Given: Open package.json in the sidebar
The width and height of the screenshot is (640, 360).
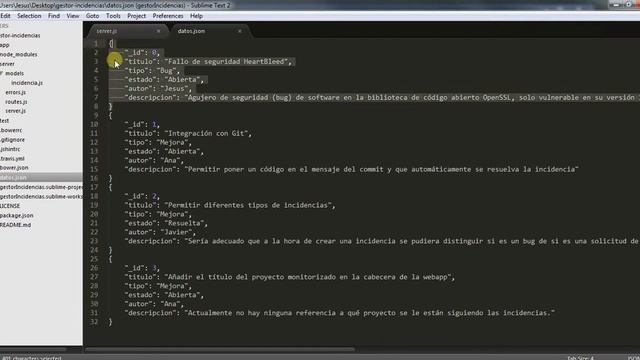Looking at the screenshot, I should pyautogui.click(x=17, y=216).
